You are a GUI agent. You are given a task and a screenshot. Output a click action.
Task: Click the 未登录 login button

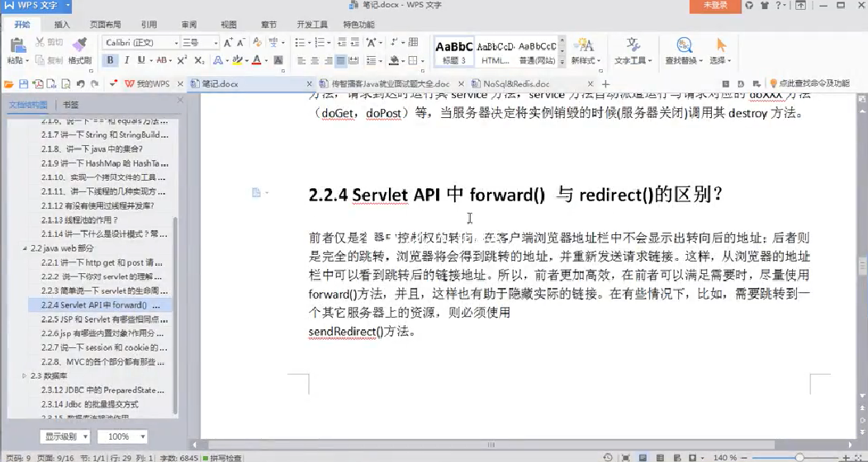tap(714, 6)
